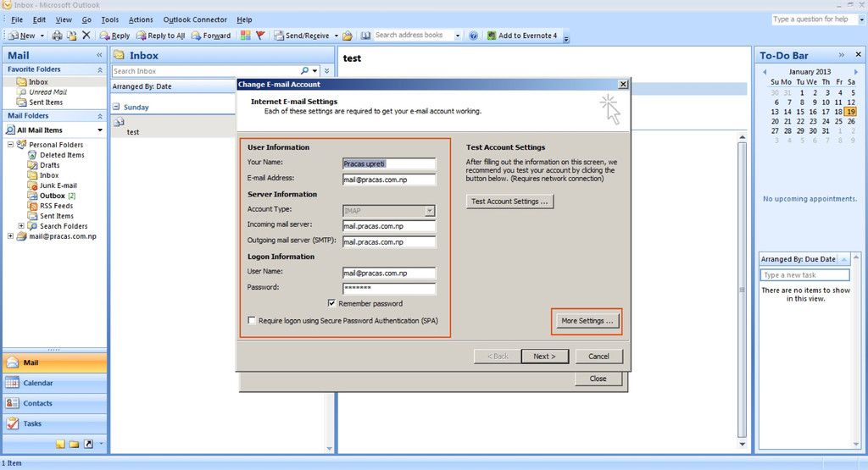Open the All Mail Items dropdown
The height and width of the screenshot is (470, 868).
click(100, 130)
